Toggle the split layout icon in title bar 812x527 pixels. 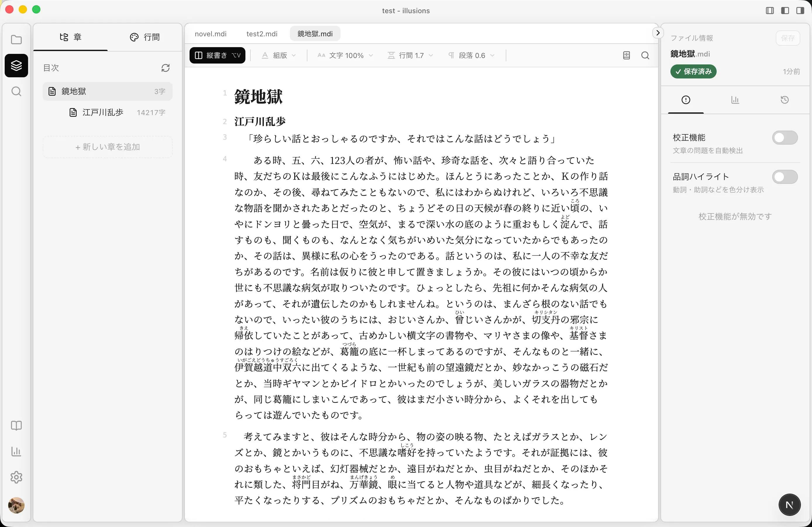pyautogui.click(x=770, y=11)
